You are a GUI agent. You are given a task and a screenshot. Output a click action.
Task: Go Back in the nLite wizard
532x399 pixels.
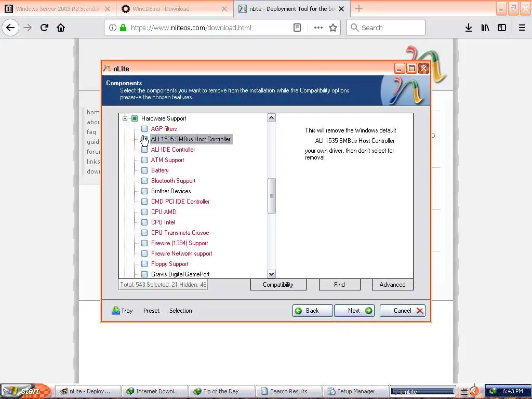[312, 311]
